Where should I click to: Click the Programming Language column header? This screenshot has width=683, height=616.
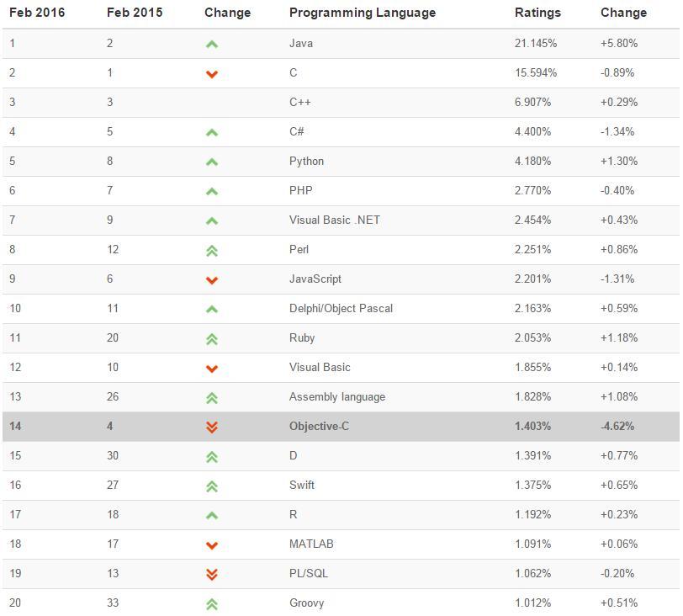(x=362, y=13)
